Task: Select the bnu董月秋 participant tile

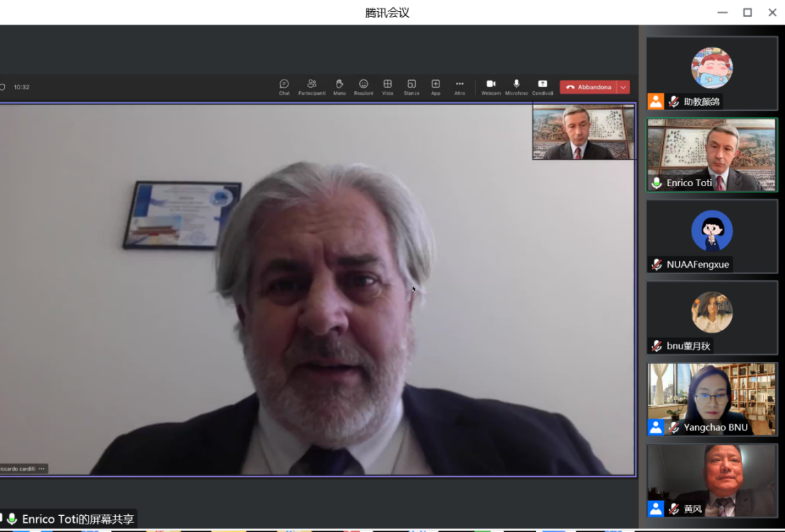Action: (712, 317)
